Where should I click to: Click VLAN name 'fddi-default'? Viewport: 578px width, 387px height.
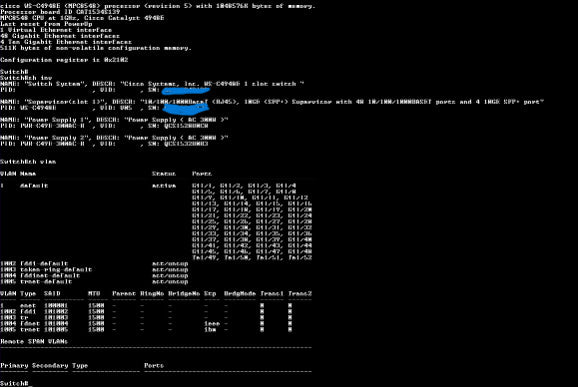tap(44, 264)
